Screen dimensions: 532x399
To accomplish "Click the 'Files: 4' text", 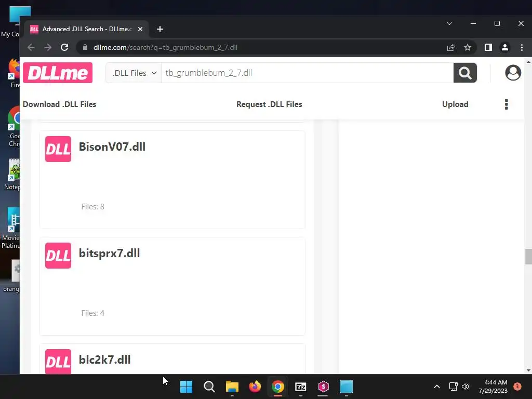I will (x=92, y=313).
